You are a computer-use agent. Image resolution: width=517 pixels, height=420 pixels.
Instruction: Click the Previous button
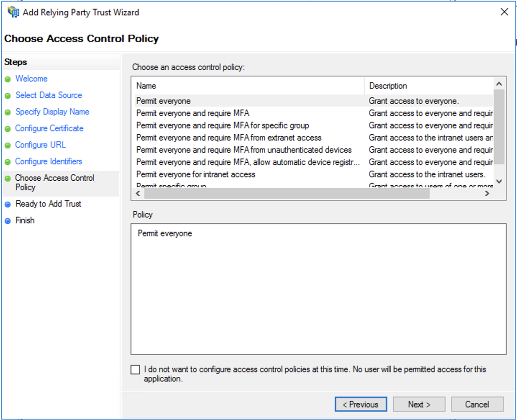click(x=361, y=404)
